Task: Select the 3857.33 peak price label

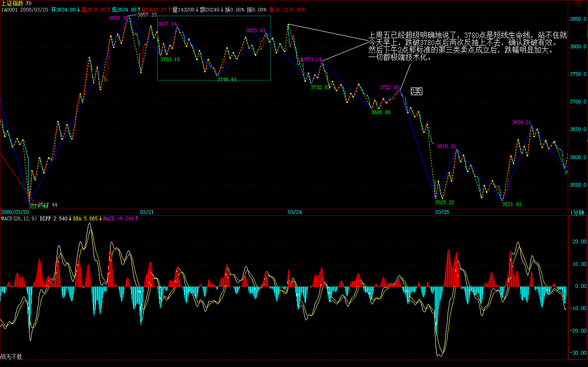Action: click(147, 15)
